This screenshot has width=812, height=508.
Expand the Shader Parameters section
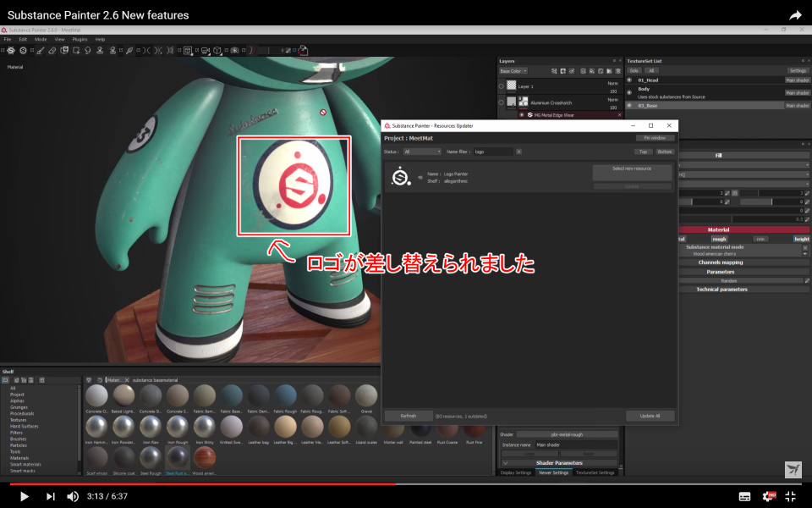tap(559, 463)
